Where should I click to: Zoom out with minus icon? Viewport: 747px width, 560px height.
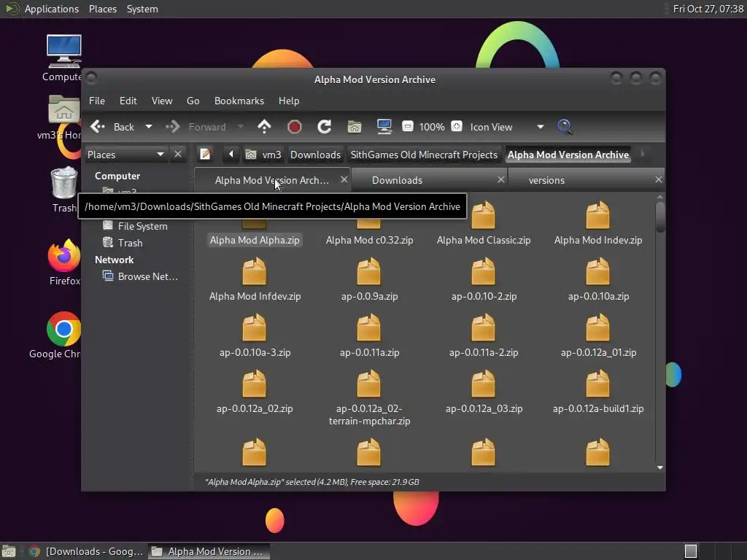407,126
